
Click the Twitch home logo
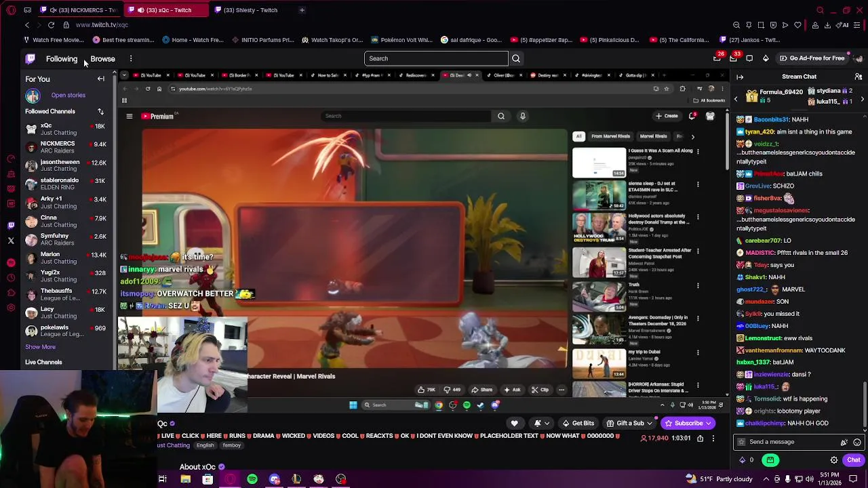31,59
